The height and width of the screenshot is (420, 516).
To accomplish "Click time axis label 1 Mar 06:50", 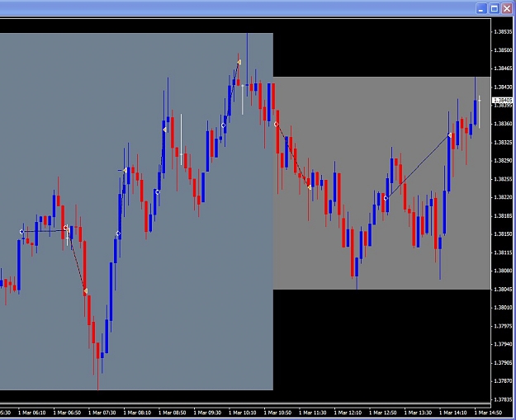I will 67,413.
